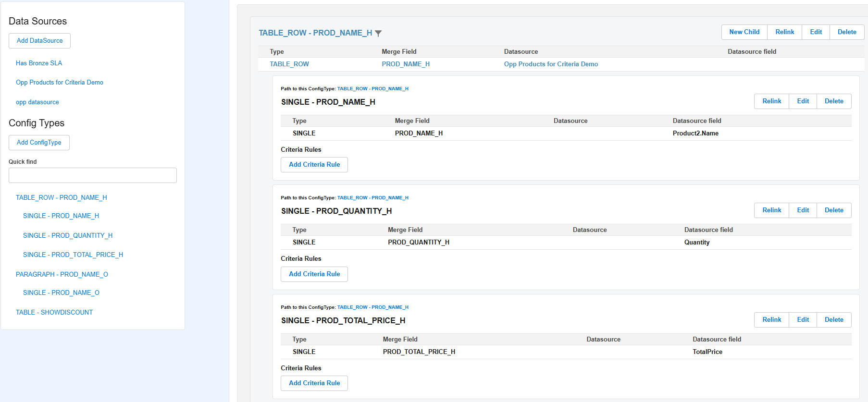Open the Has Bronze SLA data source
The width and height of the screenshot is (868, 402).
click(39, 63)
